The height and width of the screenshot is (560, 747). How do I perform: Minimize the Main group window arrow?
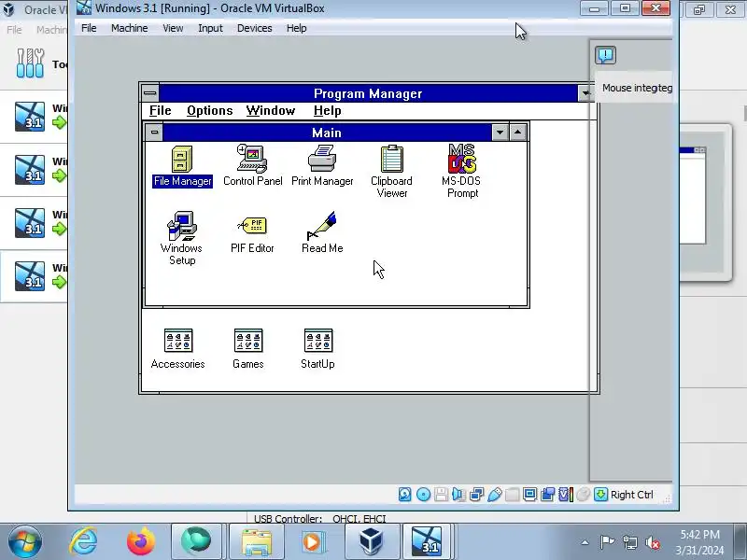click(x=500, y=133)
